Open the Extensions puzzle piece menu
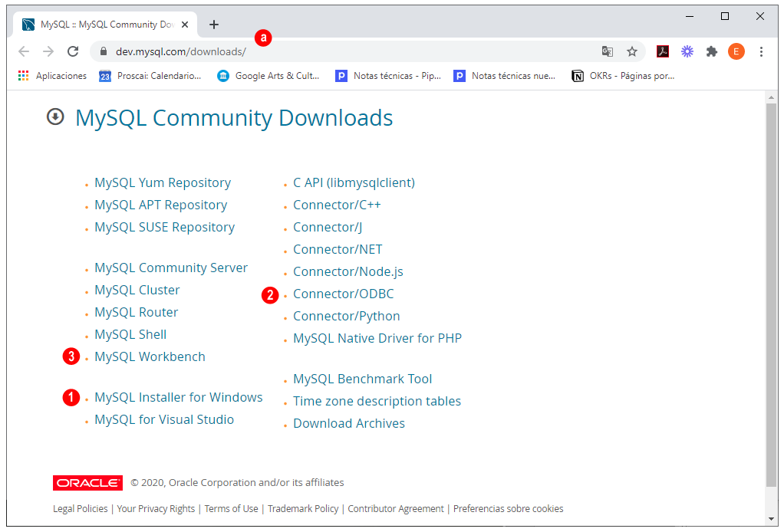 [711, 51]
